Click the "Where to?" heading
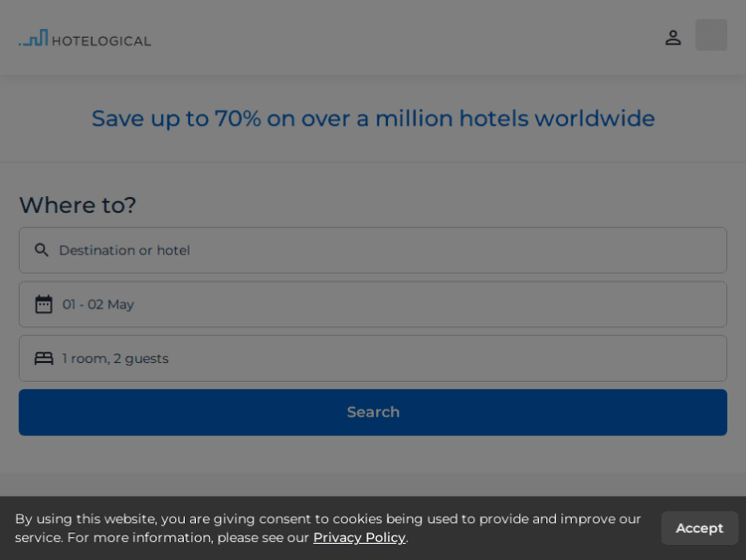 coord(78,205)
